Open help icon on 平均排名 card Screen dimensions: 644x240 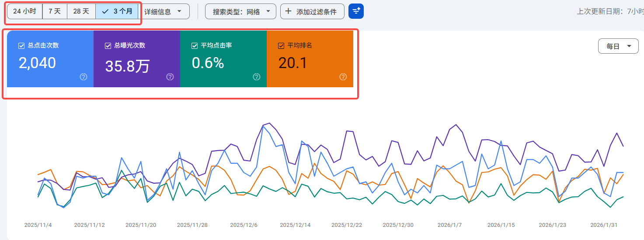click(343, 77)
